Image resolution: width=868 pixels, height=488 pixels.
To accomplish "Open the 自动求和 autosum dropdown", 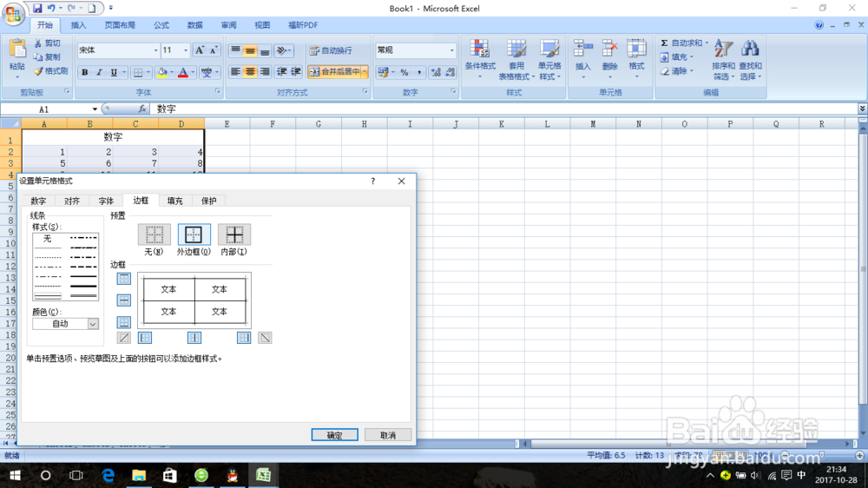I will (x=707, y=43).
